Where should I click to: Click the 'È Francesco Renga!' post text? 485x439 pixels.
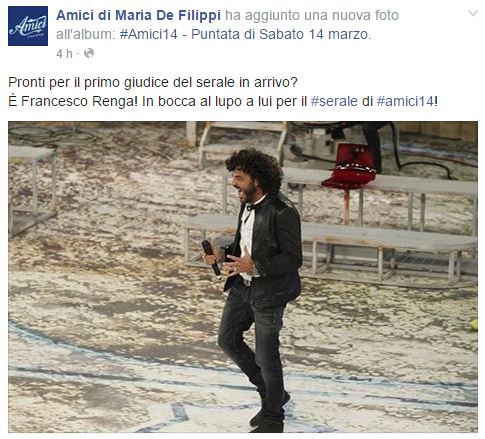[x=73, y=101]
